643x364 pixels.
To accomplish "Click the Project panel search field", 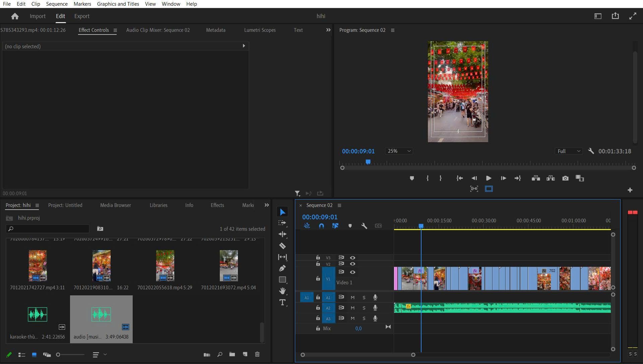I will tap(48, 229).
